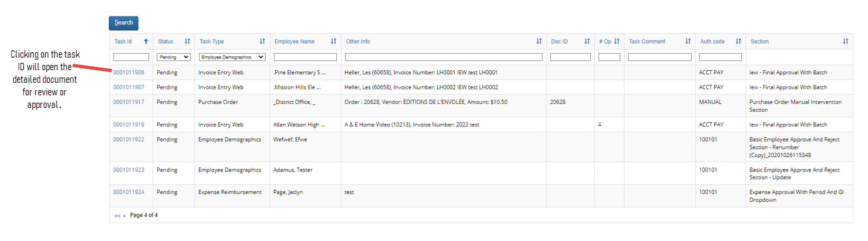This screenshot has width=868, height=241.
Task: Click the Employee Name column header label
Action: pyautogui.click(x=294, y=41)
